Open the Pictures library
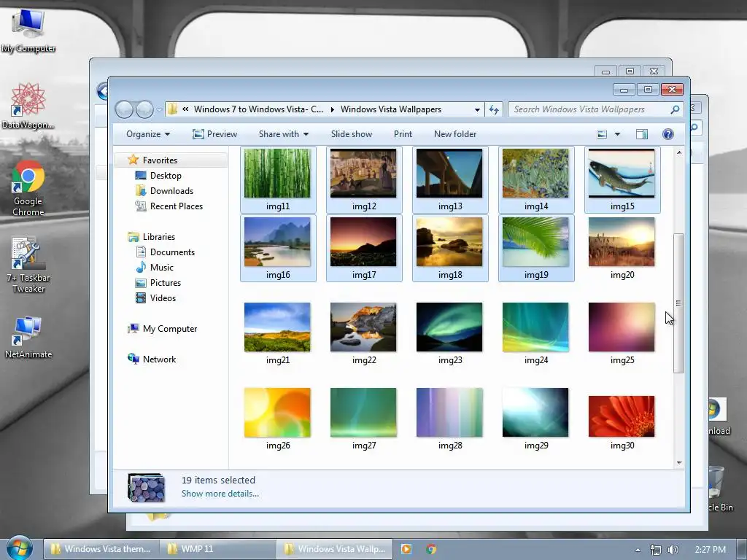This screenshot has width=747, height=560. (166, 282)
